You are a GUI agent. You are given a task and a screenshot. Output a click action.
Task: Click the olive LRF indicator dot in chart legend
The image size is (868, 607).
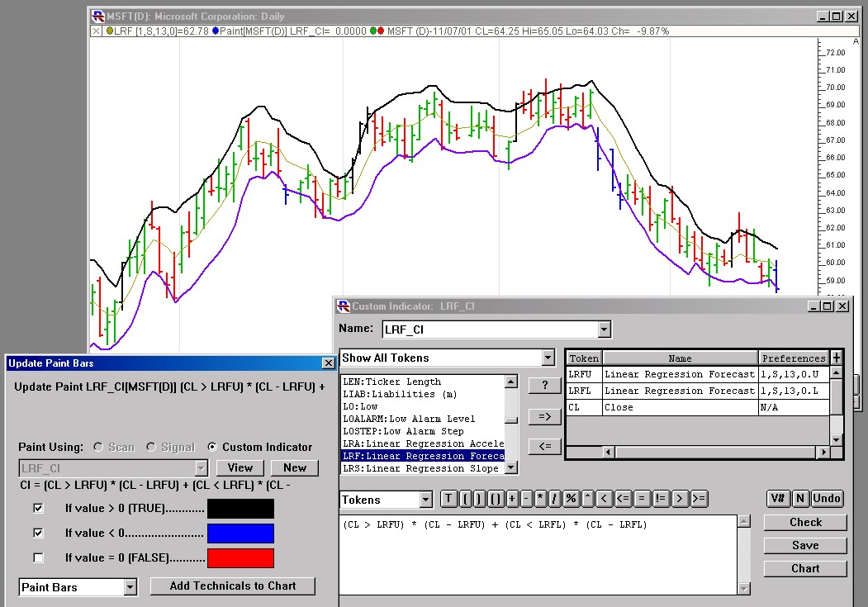point(110,31)
